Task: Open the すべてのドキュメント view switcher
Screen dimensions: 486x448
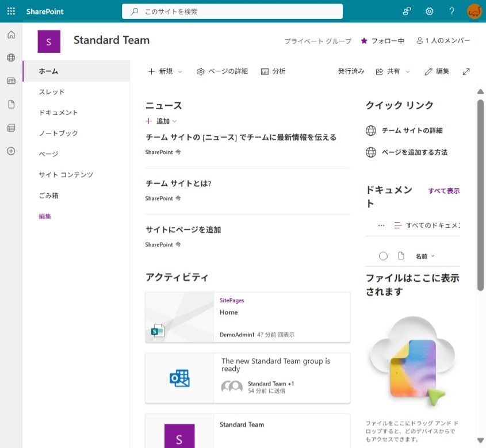Action: coord(427,225)
